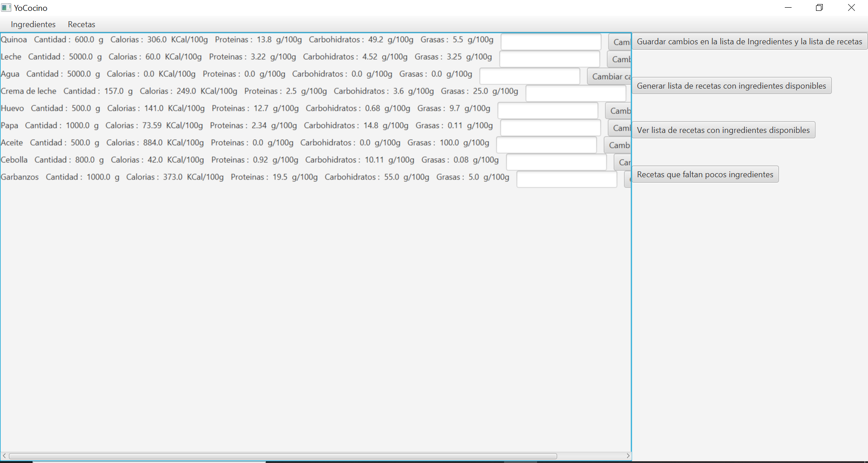Select the Garbanzos ingredient name
This screenshot has height=463, width=868.
click(x=20, y=177)
